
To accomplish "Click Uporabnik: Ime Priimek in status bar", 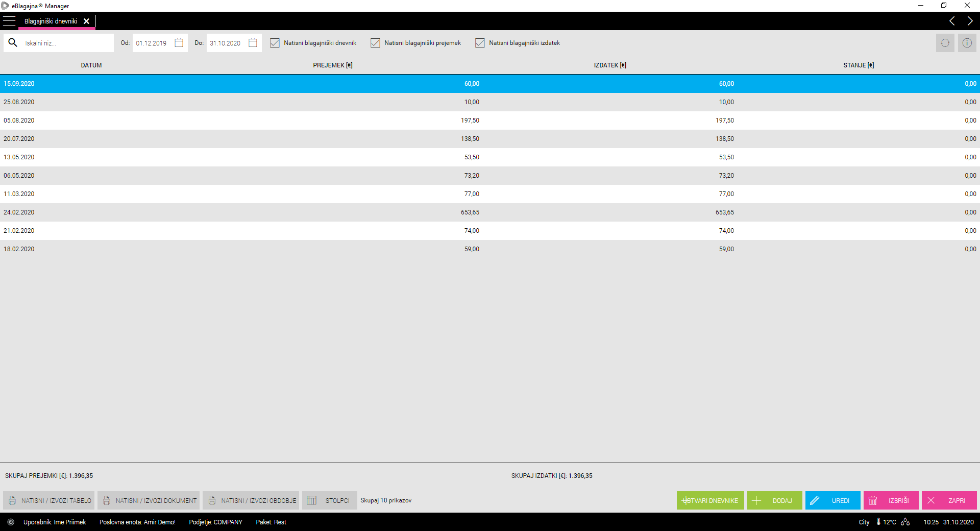I will (55, 522).
